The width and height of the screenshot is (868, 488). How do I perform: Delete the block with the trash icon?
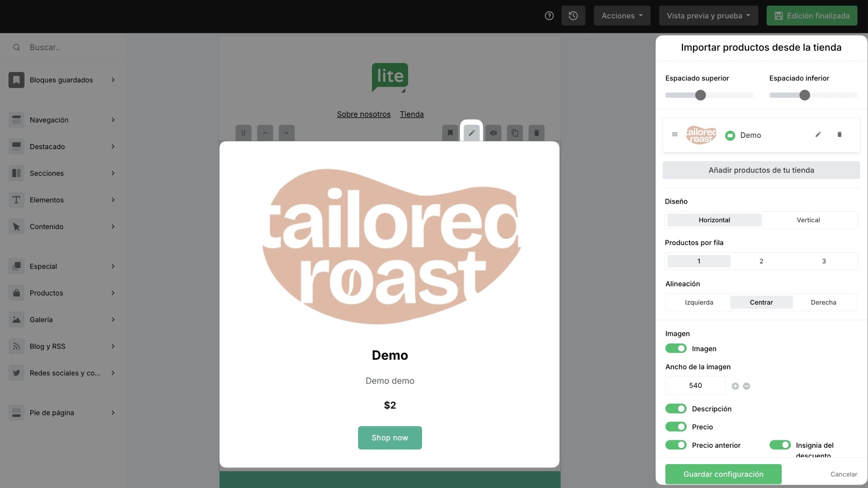coord(537,133)
